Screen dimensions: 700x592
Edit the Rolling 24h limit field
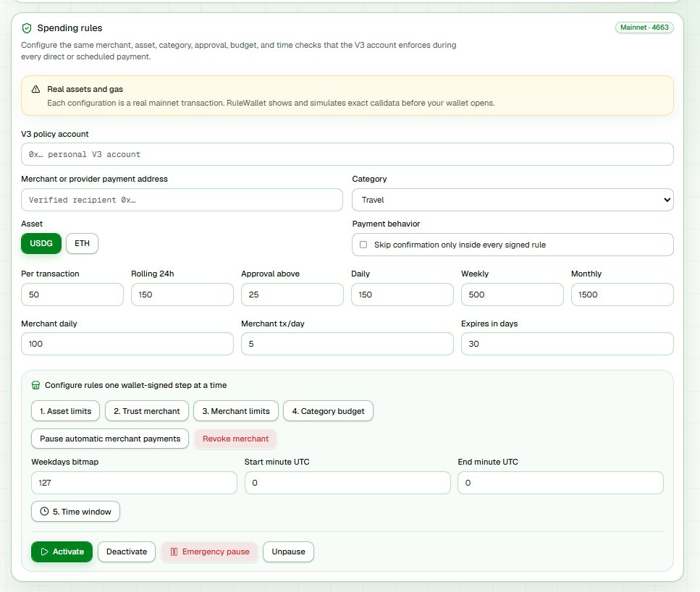[182, 295]
